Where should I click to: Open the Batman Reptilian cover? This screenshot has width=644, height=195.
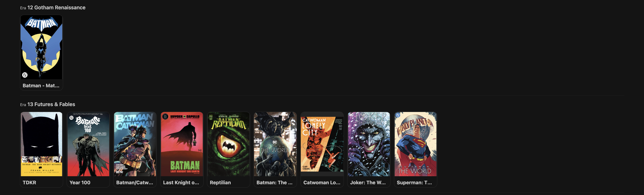click(229, 144)
